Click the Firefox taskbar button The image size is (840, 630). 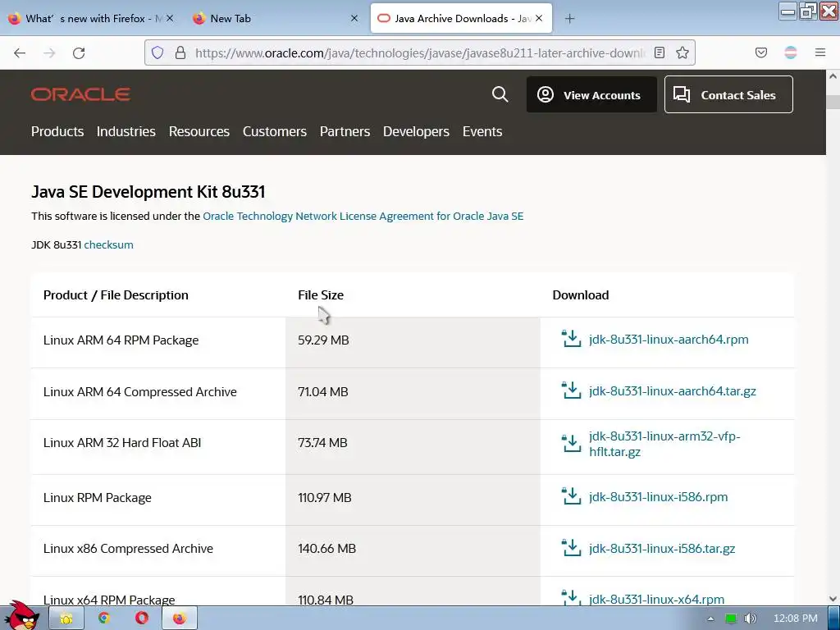click(180, 619)
